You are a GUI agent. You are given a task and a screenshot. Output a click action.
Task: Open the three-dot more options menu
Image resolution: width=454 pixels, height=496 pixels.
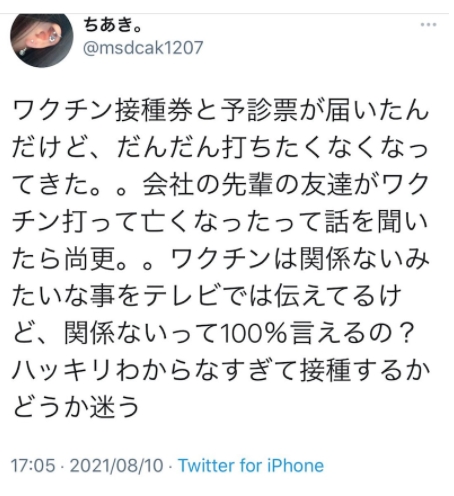(428, 24)
